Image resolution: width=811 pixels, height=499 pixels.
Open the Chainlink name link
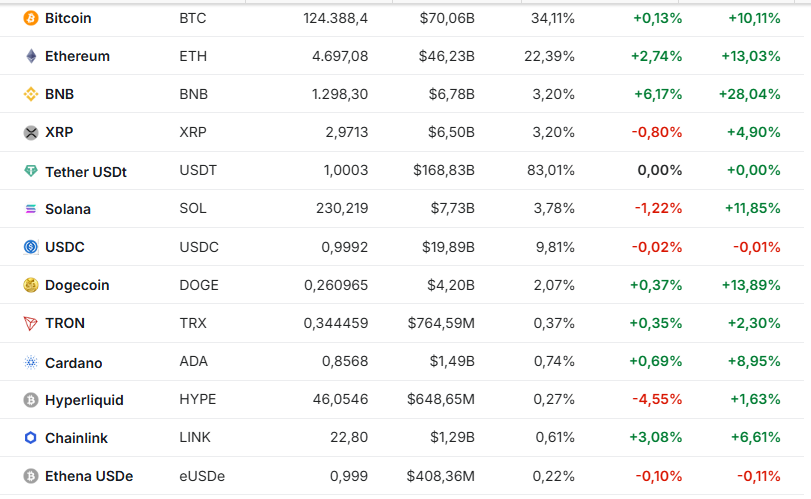click(76, 438)
